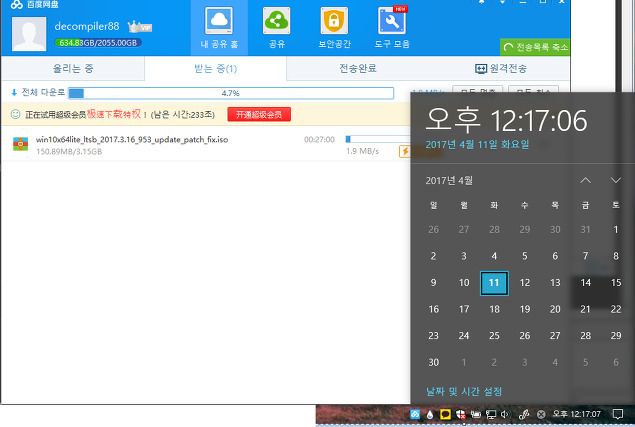Click the overall download progress bar at 4.7%

231,93
